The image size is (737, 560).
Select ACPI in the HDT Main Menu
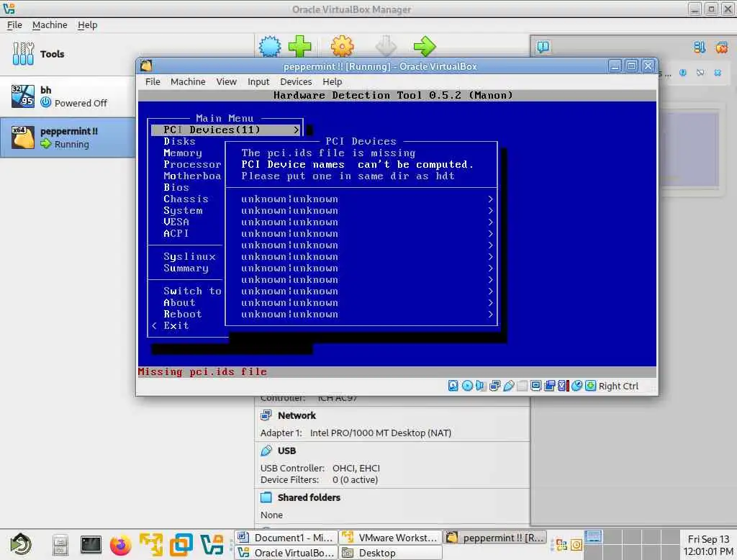pyautogui.click(x=176, y=233)
